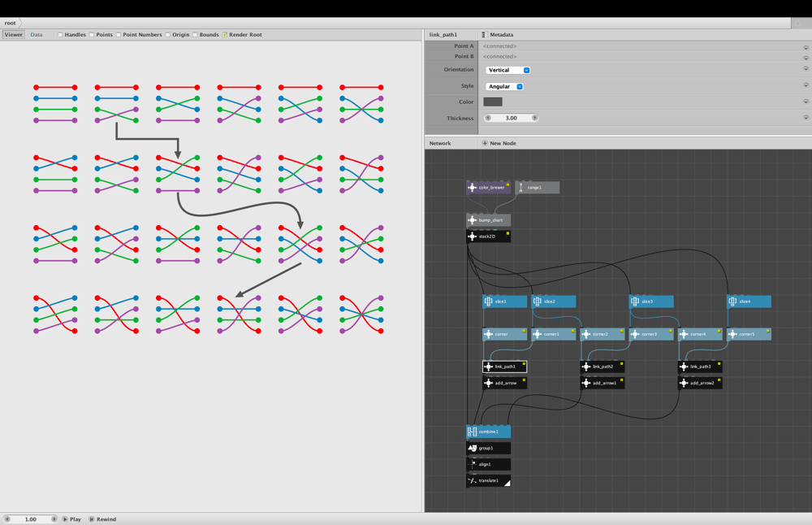Click the Point B connected field
This screenshot has width=812, height=525.
(499, 57)
